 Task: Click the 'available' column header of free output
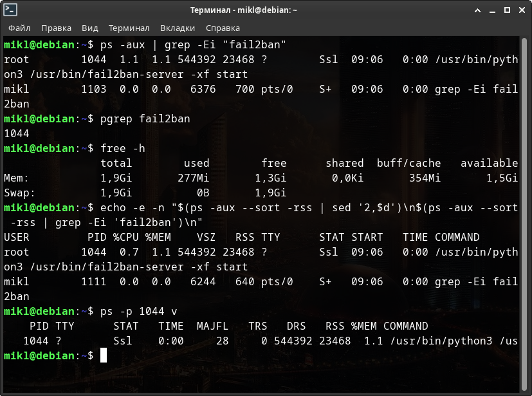tap(489, 163)
